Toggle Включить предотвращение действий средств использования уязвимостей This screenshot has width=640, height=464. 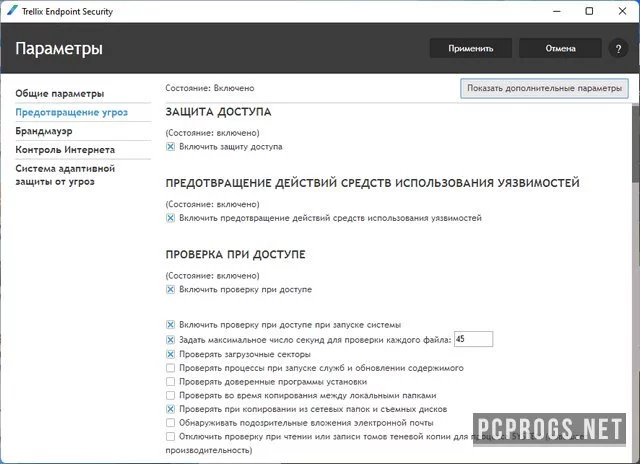click(171, 218)
